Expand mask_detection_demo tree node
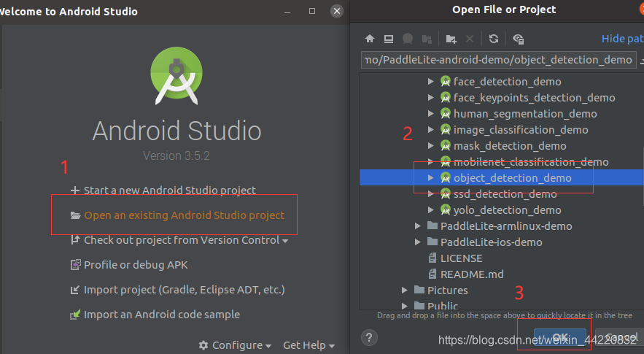The height and width of the screenshot is (354, 644). coord(430,145)
